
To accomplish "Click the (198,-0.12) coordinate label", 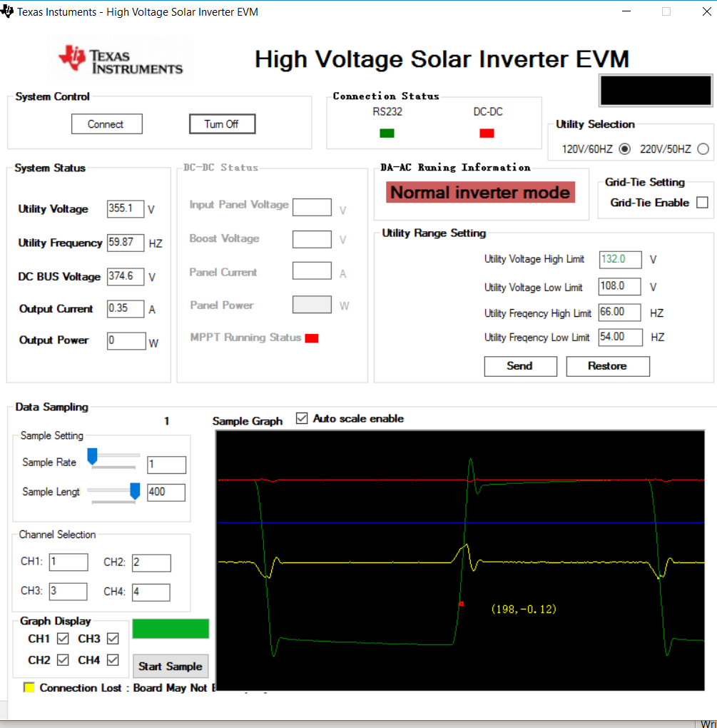I will click(x=524, y=609).
